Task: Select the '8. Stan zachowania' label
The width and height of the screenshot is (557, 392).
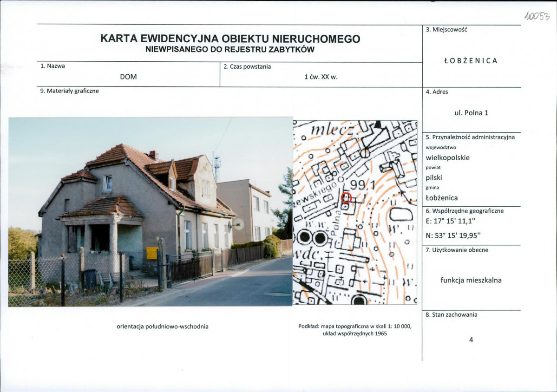Action: pos(452,314)
